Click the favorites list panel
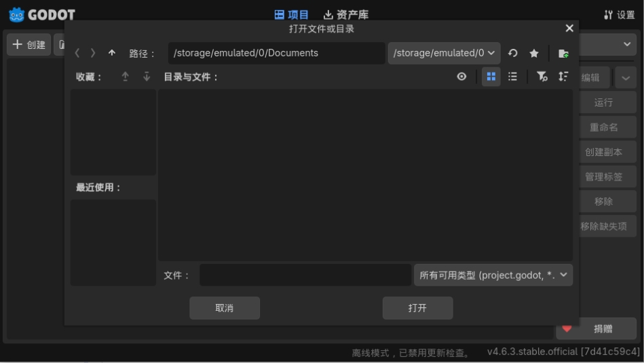Screen dimensions: 644x363 (113, 132)
